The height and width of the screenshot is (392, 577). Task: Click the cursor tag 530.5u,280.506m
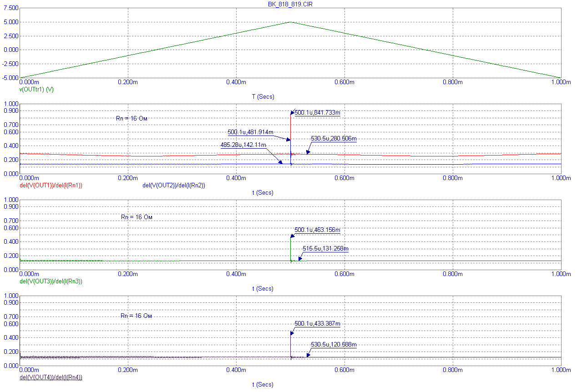334,138
